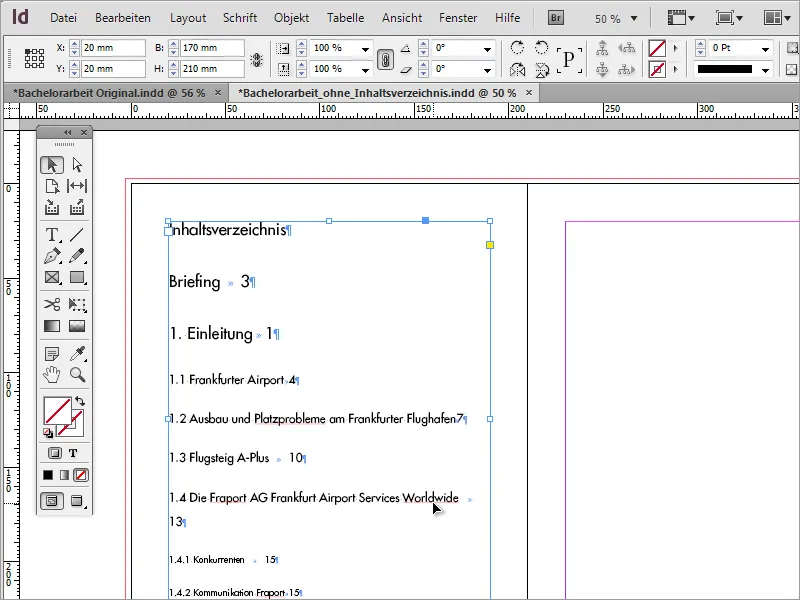Select the Gradient Swatch tool
Image resolution: width=800 pixels, height=600 pixels.
pyautogui.click(x=52, y=326)
